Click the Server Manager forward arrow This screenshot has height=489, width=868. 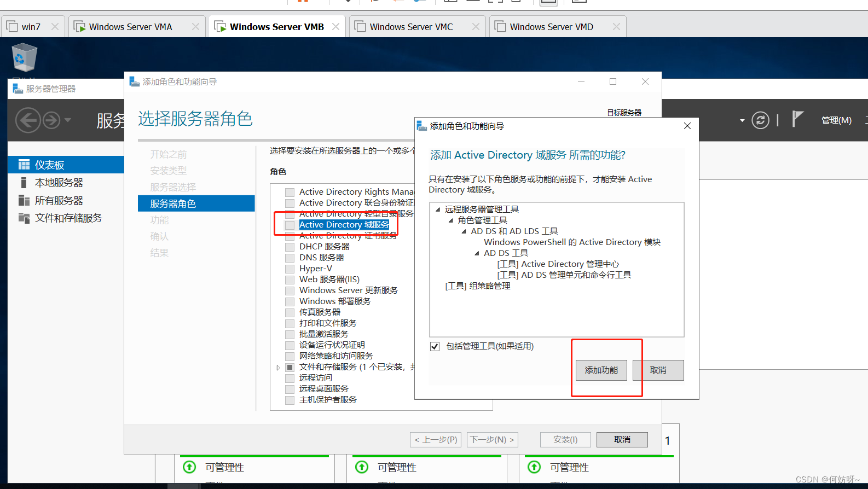point(51,120)
